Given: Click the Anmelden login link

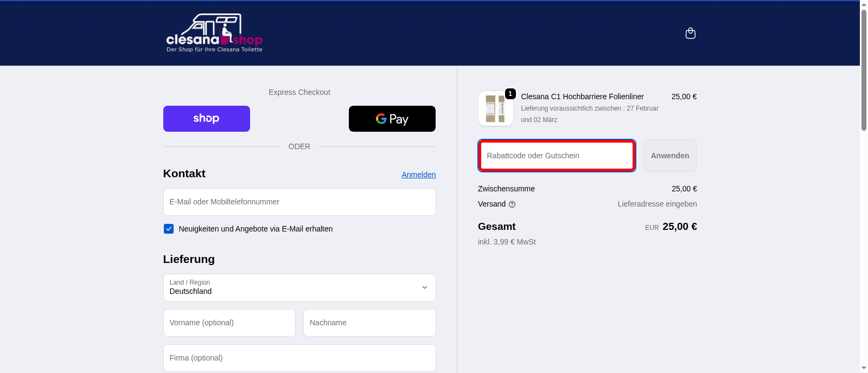Looking at the screenshot, I should [x=419, y=175].
